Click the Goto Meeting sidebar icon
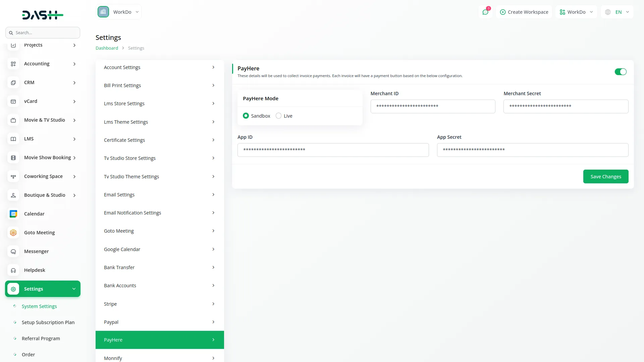The image size is (644, 362). (13, 233)
